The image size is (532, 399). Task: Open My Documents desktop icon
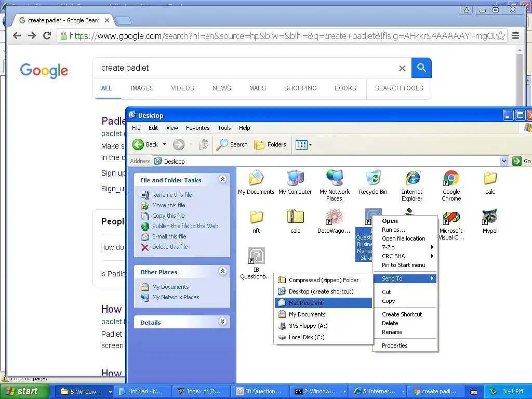tap(256, 182)
